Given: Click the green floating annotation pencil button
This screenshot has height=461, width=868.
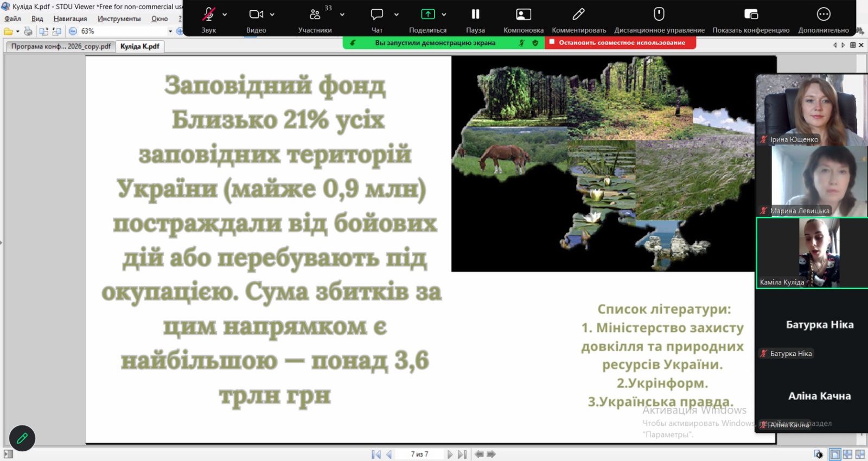Looking at the screenshot, I should [x=22, y=438].
